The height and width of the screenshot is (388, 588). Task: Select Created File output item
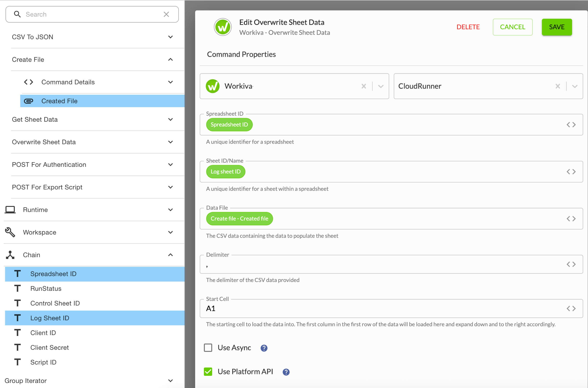(x=102, y=101)
